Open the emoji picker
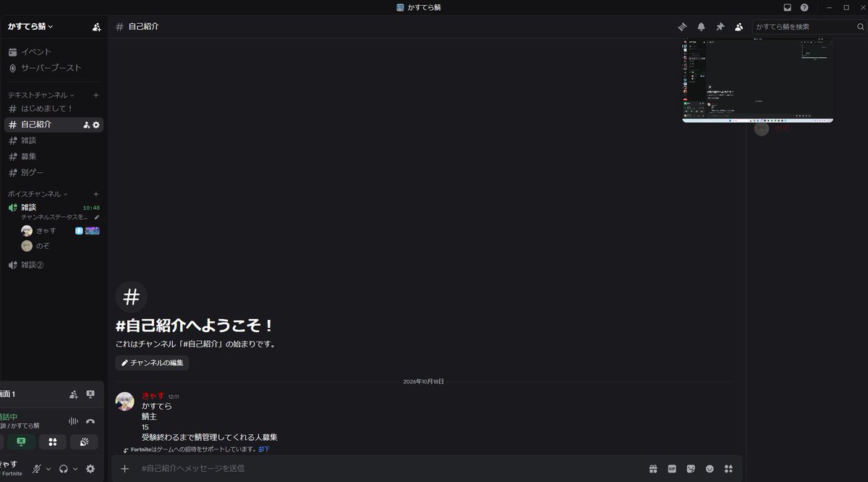 (x=710, y=469)
